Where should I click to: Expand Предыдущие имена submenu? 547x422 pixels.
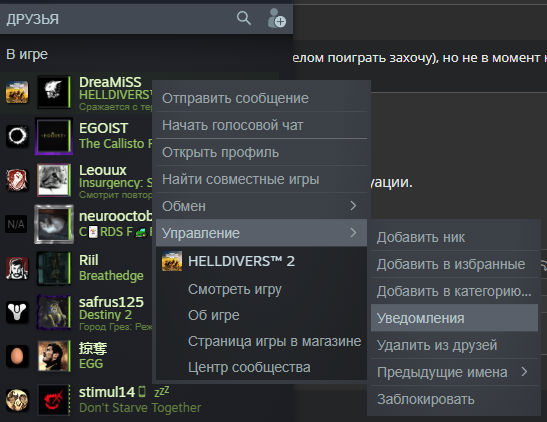click(454, 372)
